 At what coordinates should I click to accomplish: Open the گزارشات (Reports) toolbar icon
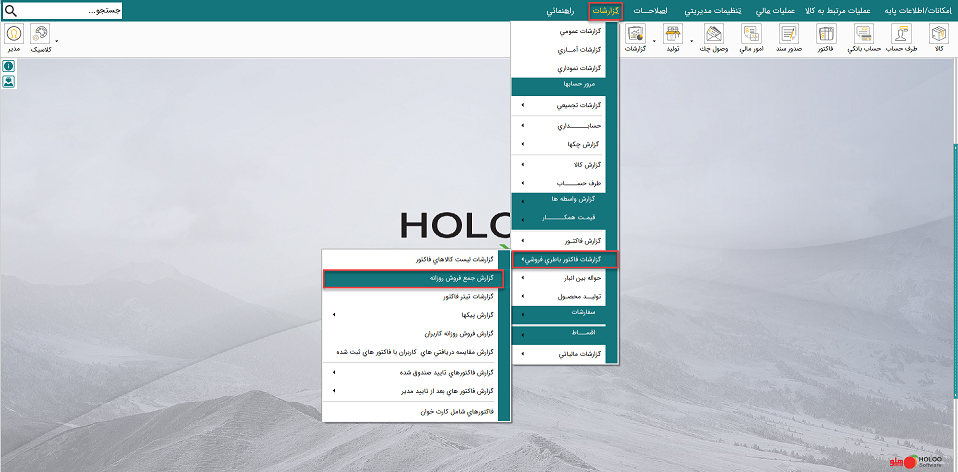pos(635,37)
